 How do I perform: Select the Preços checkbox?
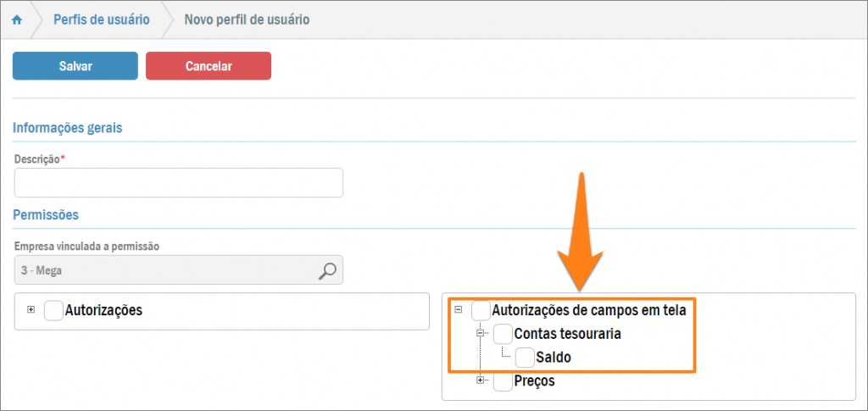(503, 381)
